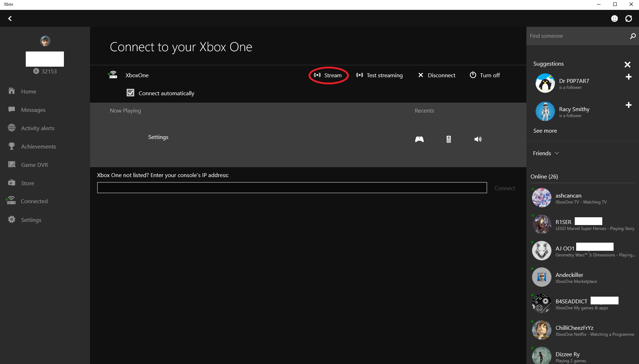Click the Online (26) heading
This screenshot has width=639, height=364.
[x=544, y=176]
